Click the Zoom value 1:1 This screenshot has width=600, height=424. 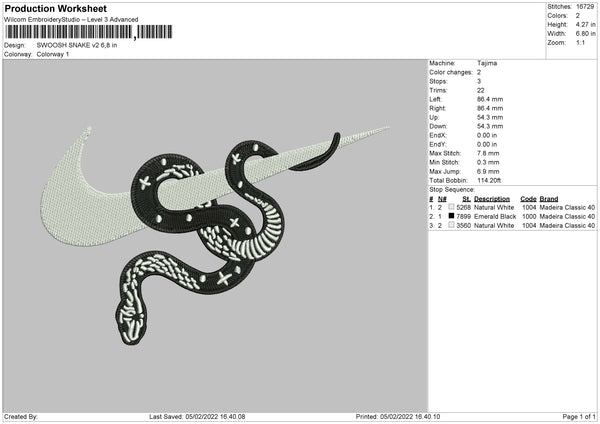[580, 42]
